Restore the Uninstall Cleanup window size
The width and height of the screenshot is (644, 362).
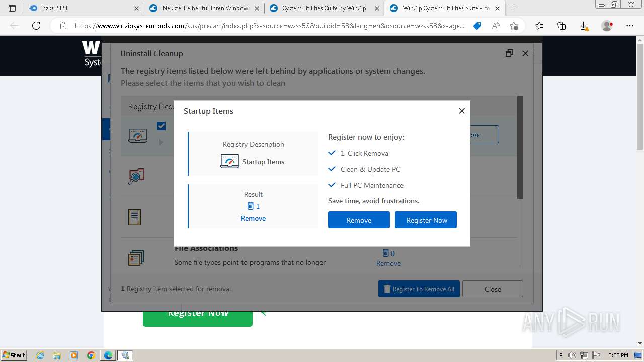point(509,53)
